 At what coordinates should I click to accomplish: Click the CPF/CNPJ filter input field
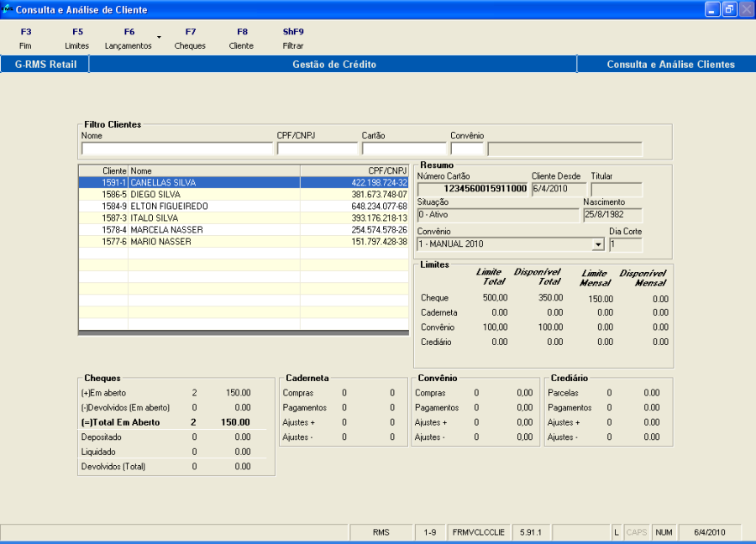pyautogui.click(x=318, y=149)
